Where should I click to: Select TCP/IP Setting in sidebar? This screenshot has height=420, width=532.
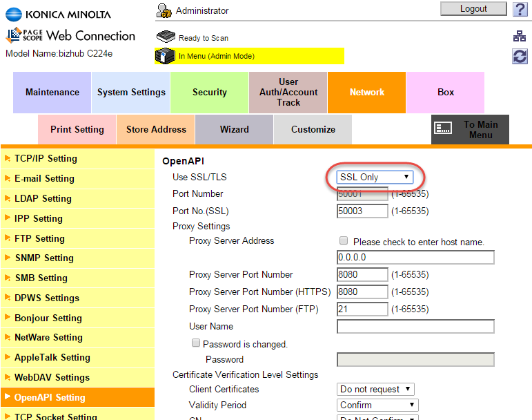tap(46, 158)
